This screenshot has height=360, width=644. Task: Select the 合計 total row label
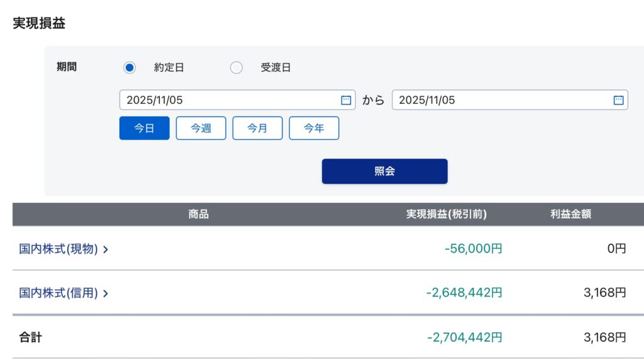(30, 337)
